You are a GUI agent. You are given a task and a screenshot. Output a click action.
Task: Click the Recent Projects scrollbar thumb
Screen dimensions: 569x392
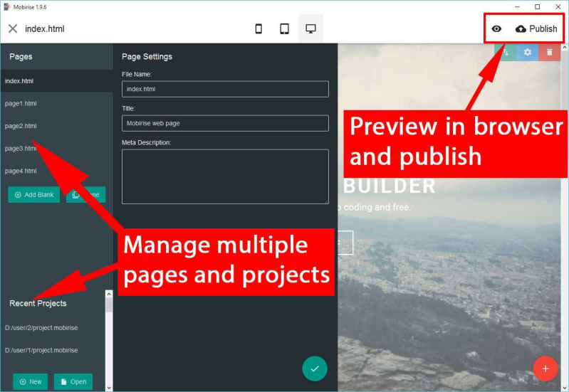[x=109, y=305]
